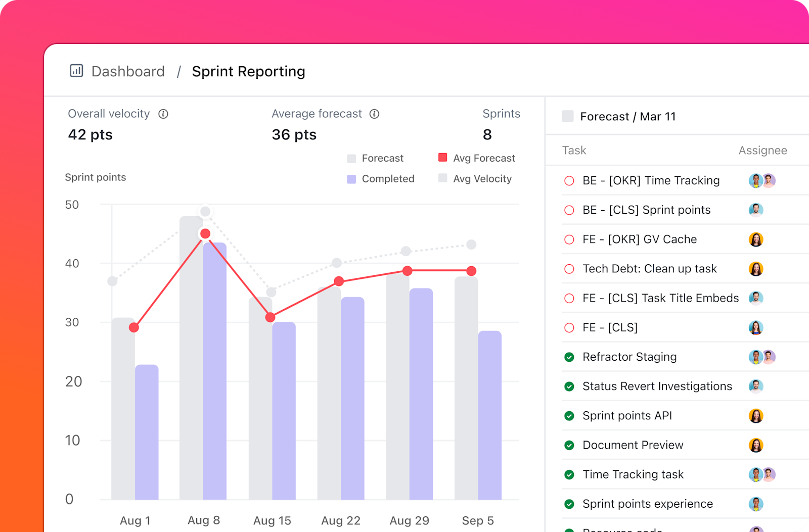Click the assignee avatar for FE - [OKR] GV Cache
Viewport: 809px width, 532px height.
pos(756,239)
